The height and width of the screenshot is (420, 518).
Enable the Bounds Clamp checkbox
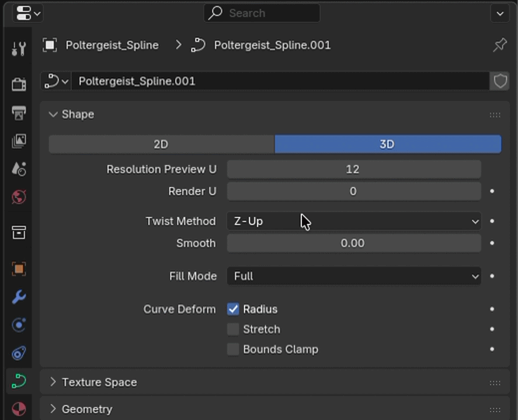[x=233, y=349]
